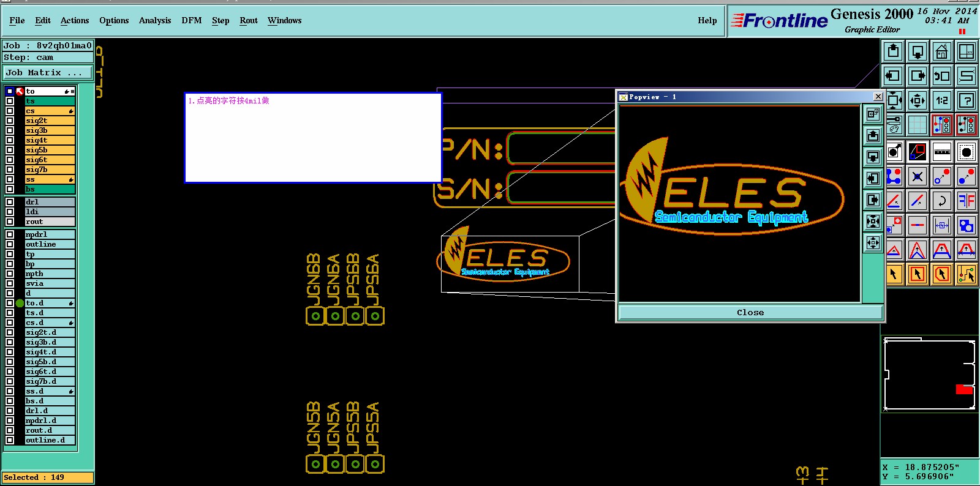The image size is (980, 486).
Task: Click the XY coordinate window icon
Action: [967, 52]
